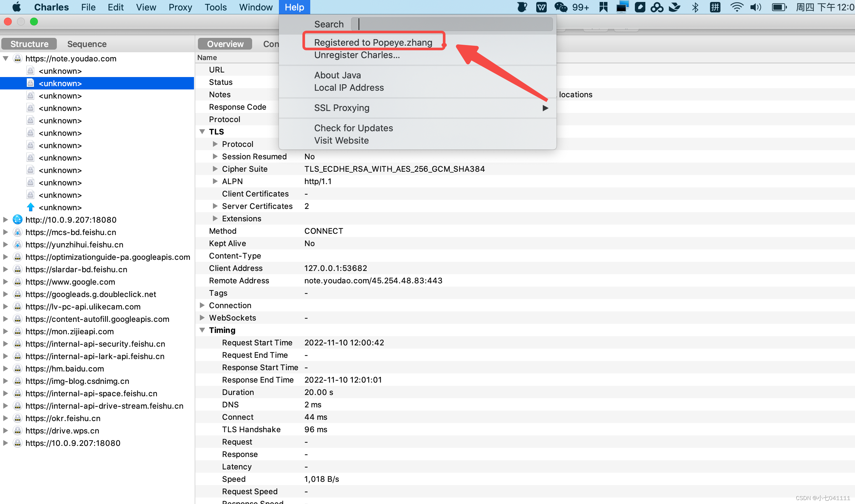Select Sequence view tab

87,43
